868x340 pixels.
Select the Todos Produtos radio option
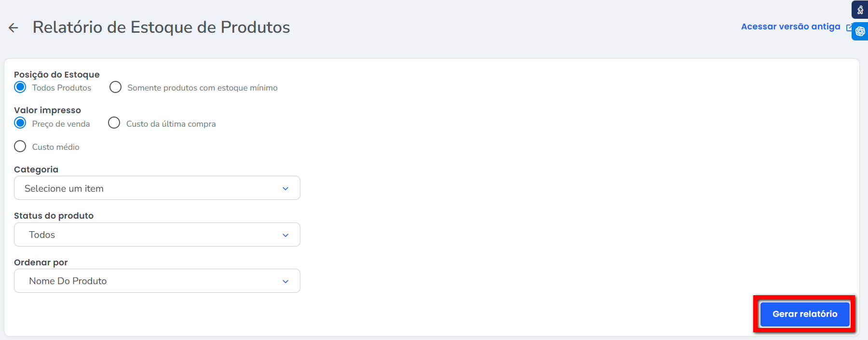click(20, 87)
